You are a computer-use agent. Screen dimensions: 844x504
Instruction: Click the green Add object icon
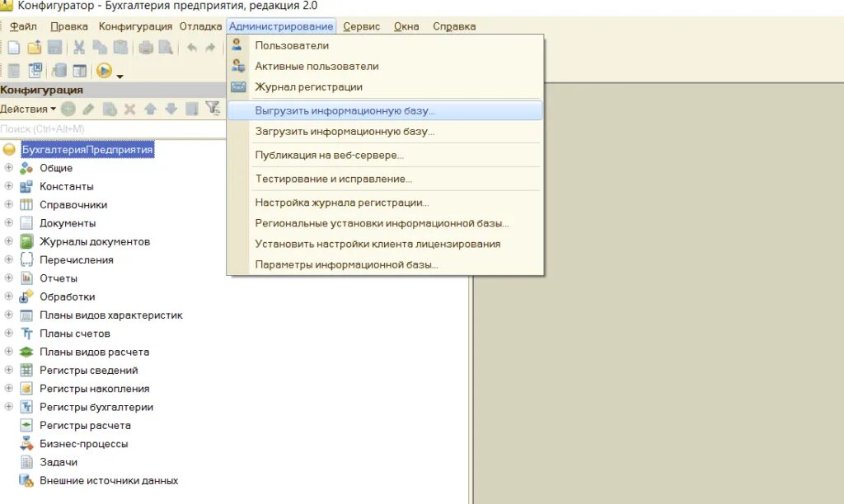(x=68, y=110)
